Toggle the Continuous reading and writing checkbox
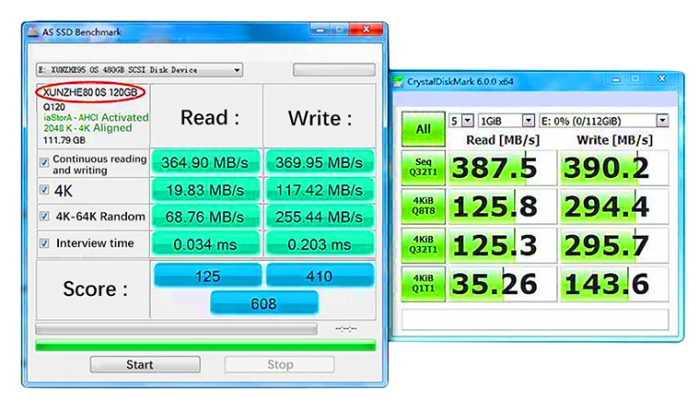The height and width of the screenshot is (413, 700). 44,162
